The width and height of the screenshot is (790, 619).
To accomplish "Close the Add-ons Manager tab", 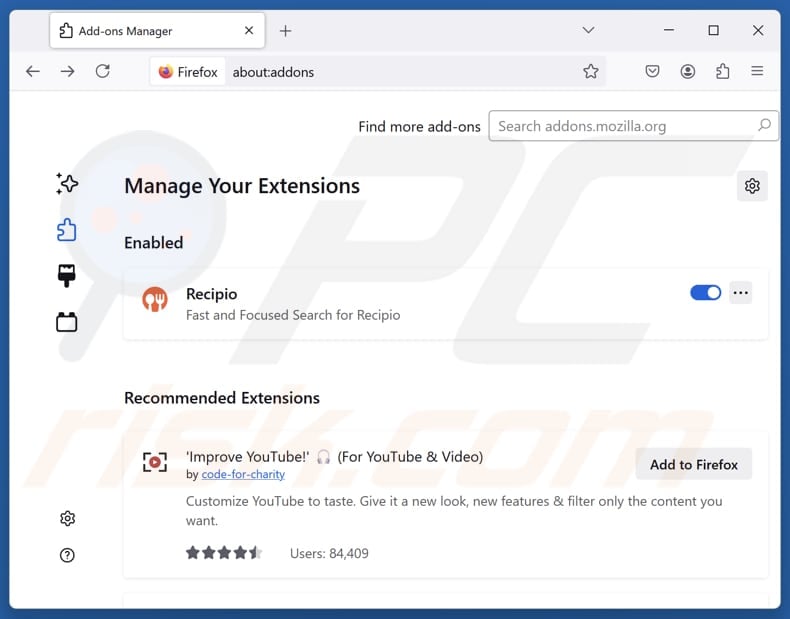I will click(249, 30).
